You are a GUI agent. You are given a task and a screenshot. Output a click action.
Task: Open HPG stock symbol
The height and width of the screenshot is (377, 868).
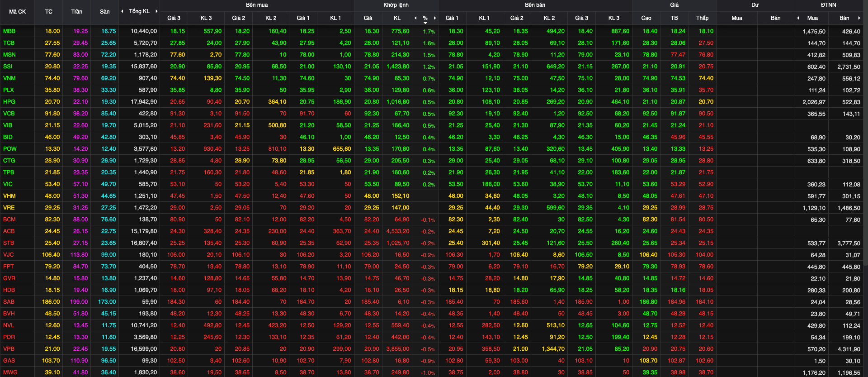tap(9, 102)
